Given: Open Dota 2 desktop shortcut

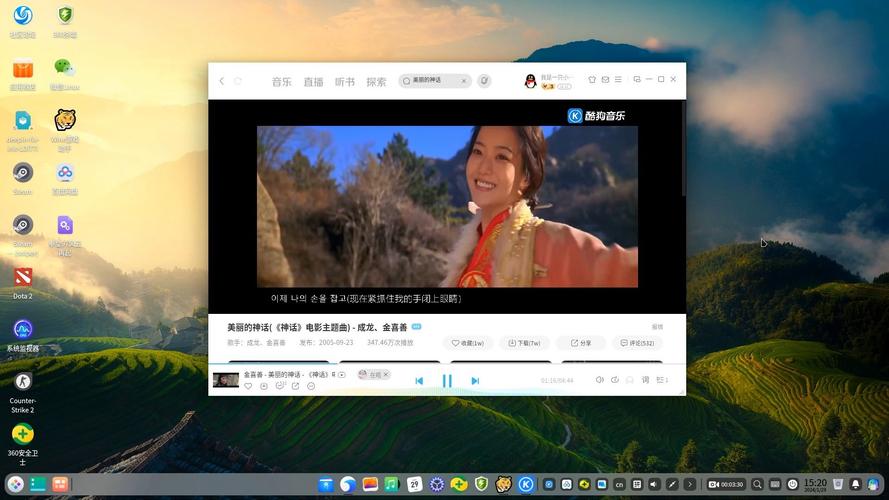Looking at the screenshot, I should 23,283.
